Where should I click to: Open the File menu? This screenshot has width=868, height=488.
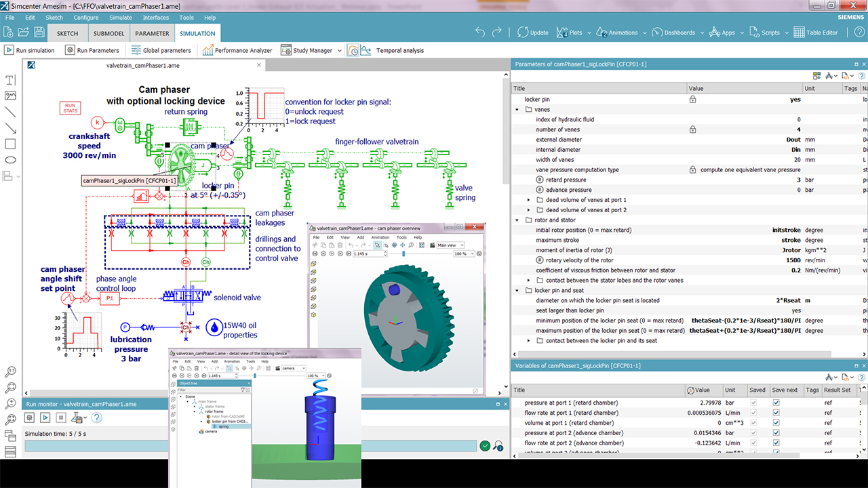coord(10,18)
